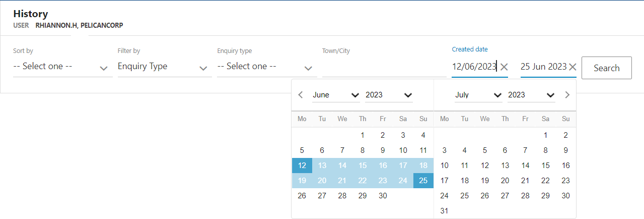Viewport: 644px width, 219px height.
Task: Change the year next to July
Action: click(x=531, y=95)
